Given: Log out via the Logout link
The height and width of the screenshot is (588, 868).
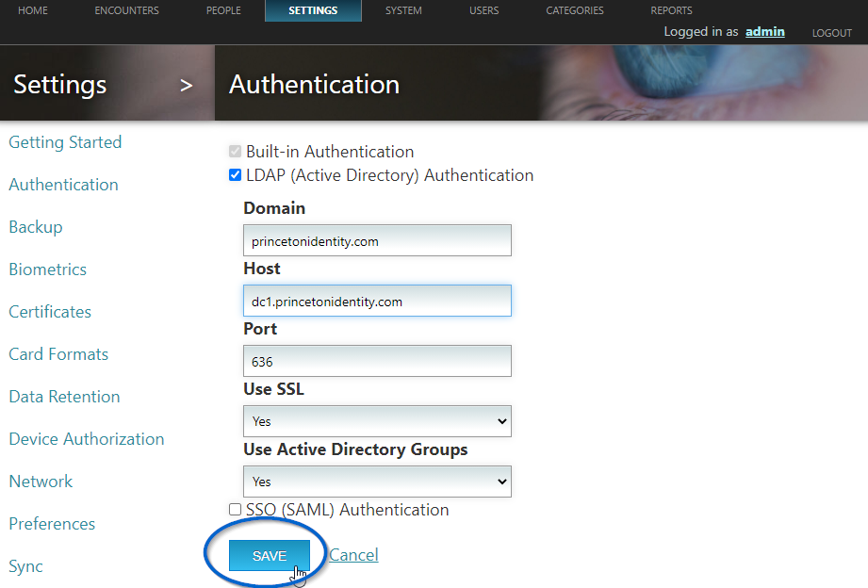Looking at the screenshot, I should pyautogui.click(x=831, y=33).
